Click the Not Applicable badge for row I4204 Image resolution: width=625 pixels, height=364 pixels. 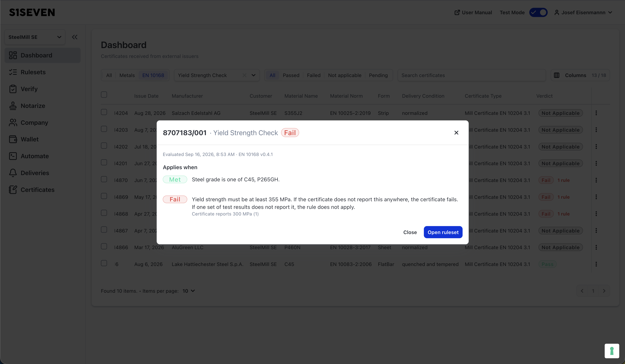pos(561,113)
